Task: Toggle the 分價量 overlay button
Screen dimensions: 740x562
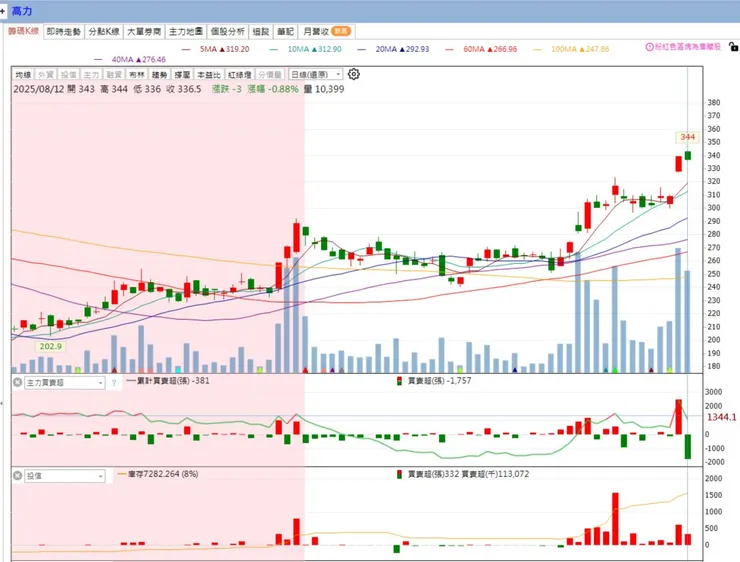Action: (x=270, y=75)
